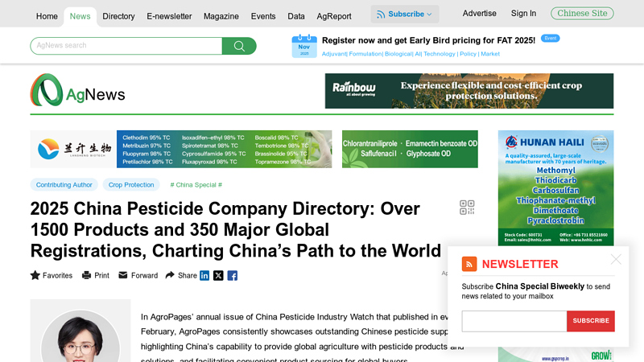This screenshot has height=362, width=644.
Task: Open Lansheng Biotech banner ad
Action: [181, 149]
